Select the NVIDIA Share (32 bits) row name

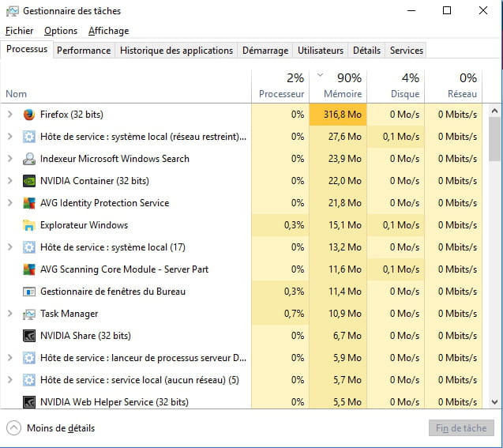(85, 336)
